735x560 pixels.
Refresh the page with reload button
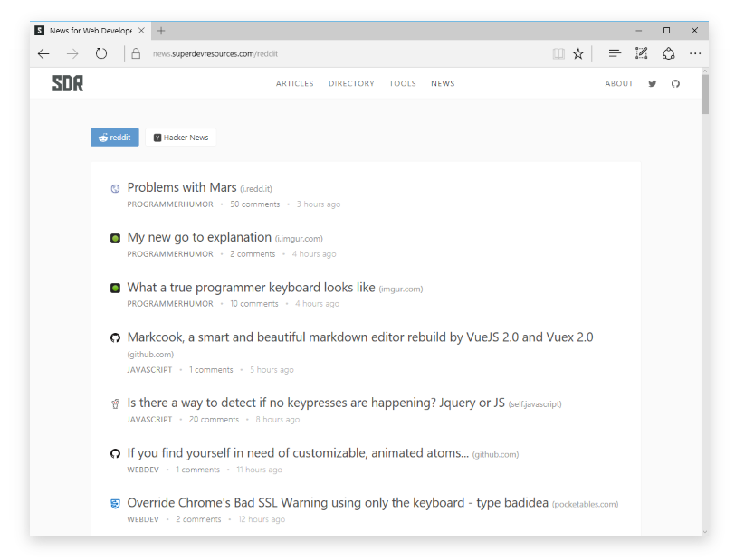tap(101, 53)
